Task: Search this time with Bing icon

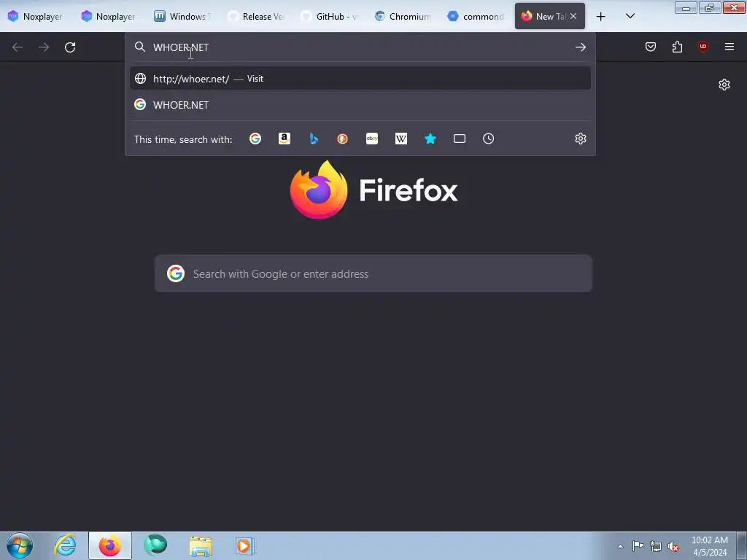Action: [x=314, y=139]
